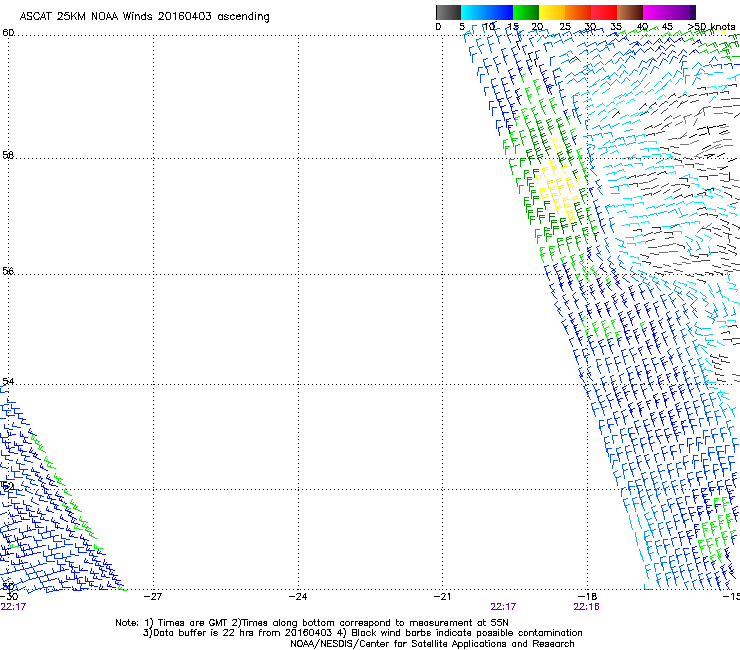The width and height of the screenshot is (740, 650).
Task: Click the latitude label '60'
Action: tap(8, 33)
